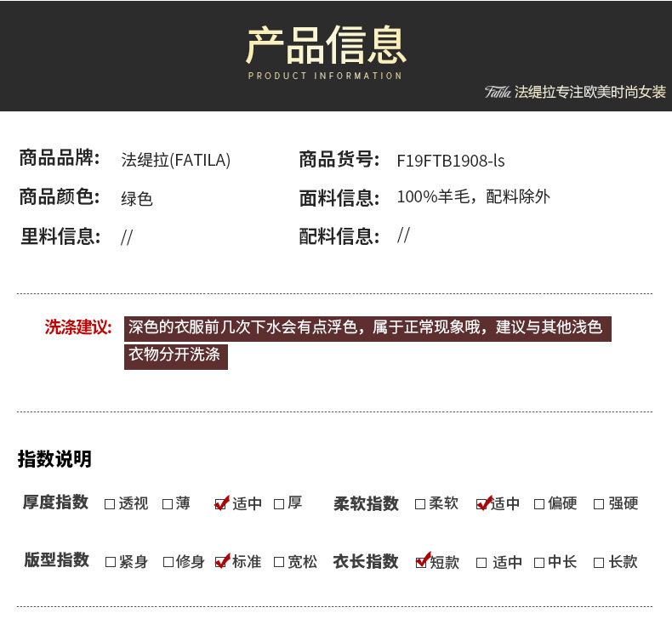Click the 产品信息 header title
The height and width of the screenshot is (630, 672).
point(326,45)
